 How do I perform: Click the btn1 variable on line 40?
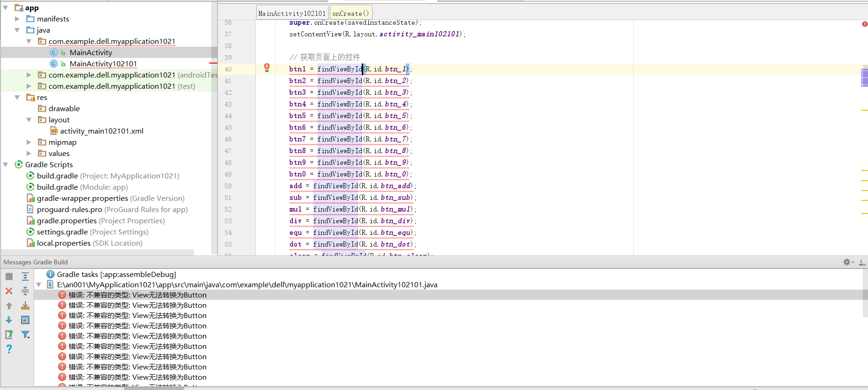pos(297,69)
